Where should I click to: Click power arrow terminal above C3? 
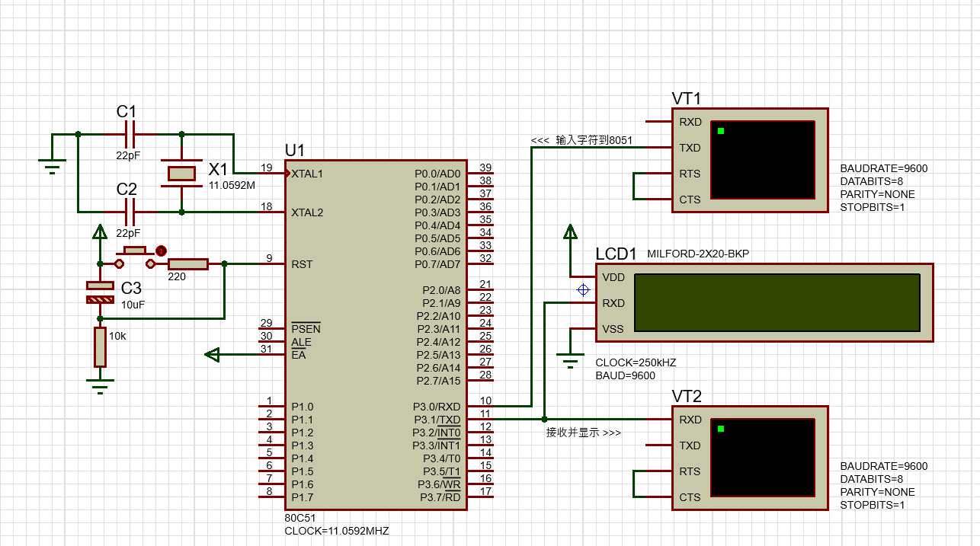tap(100, 232)
